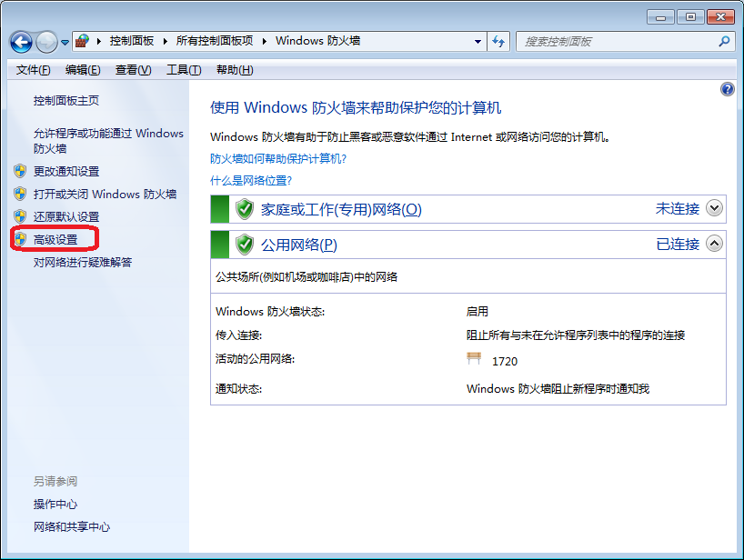Open 操作中心 under 另请参阅
The image size is (744, 560).
click(x=55, y=504)
